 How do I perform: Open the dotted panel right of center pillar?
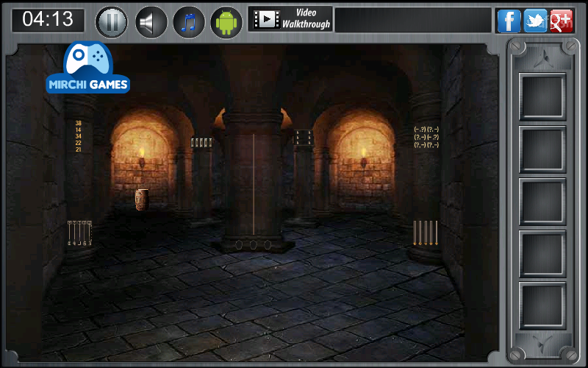pyautogui.click(x=304, y=138)
